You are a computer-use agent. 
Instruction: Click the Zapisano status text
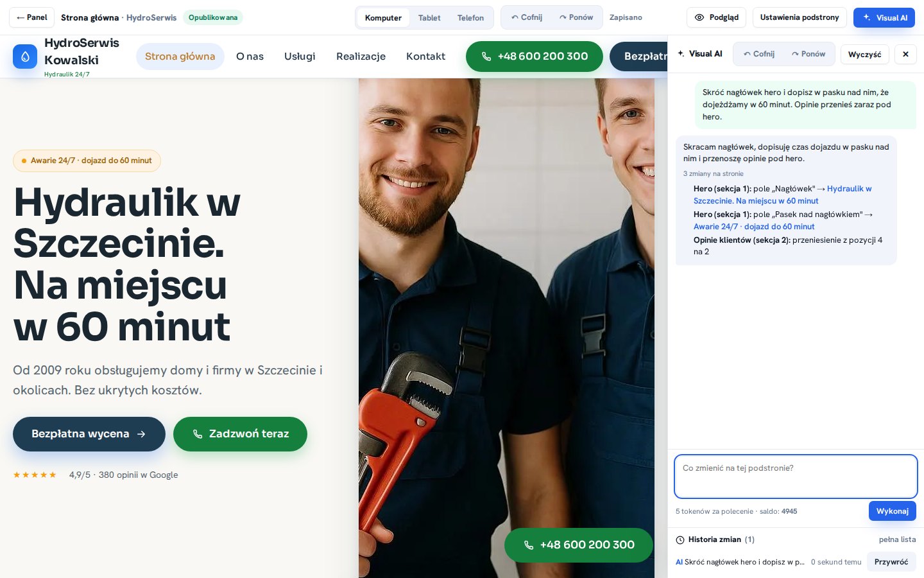(x=626, y=17)
